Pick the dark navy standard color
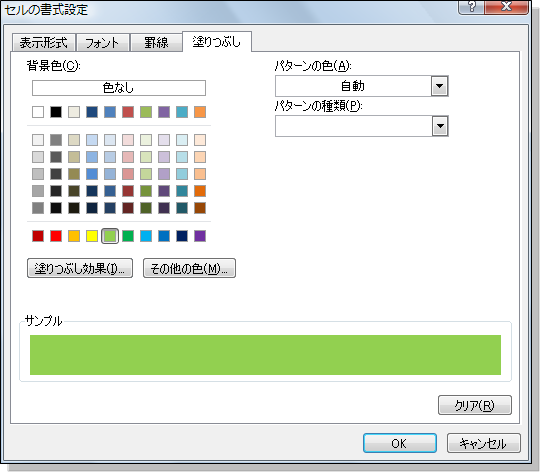540x472 pixels. pos(182,236)
